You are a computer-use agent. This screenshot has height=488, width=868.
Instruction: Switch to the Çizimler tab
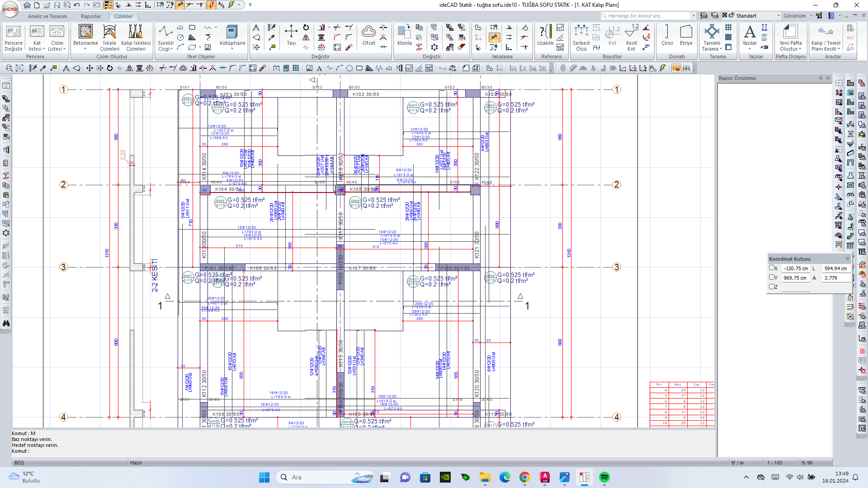(123, 16)
